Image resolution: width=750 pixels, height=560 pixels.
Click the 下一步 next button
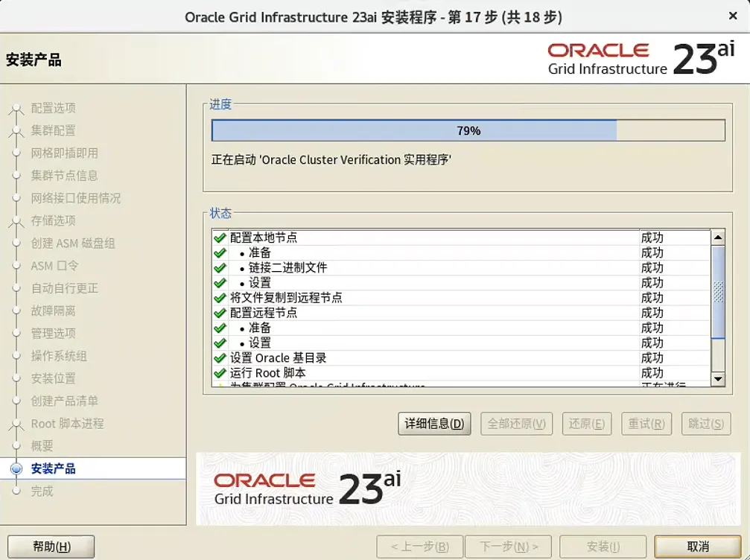pyautogui.click(x=508, y=546)
